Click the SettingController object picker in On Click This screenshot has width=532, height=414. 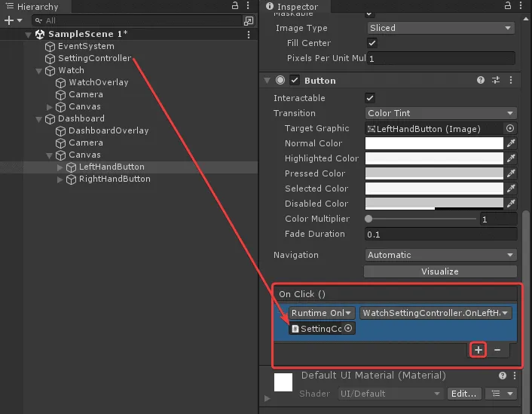[x=348, y=328]
